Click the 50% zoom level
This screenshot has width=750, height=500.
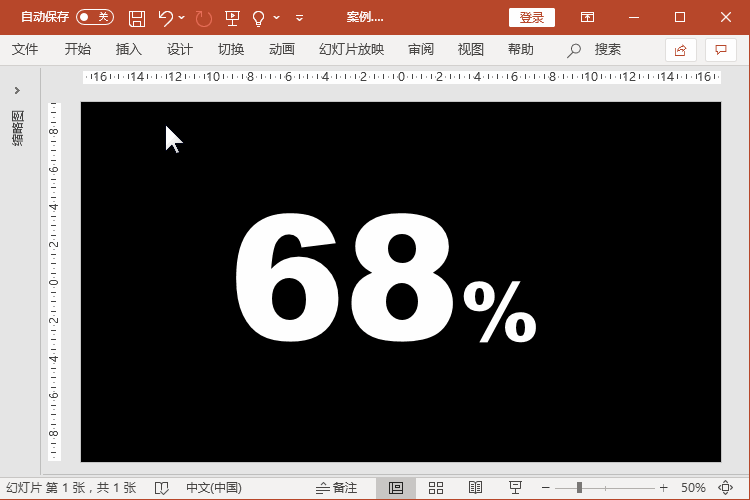pos(693,488)
